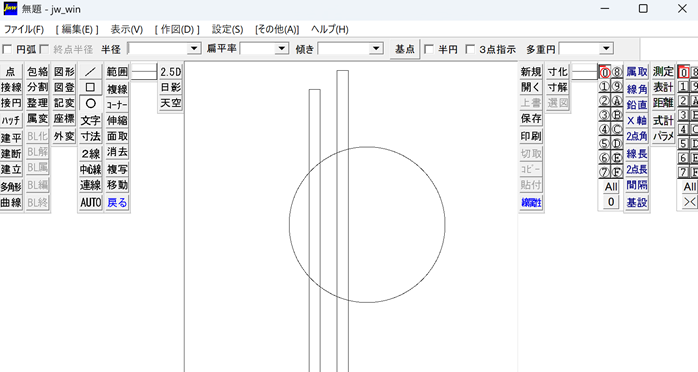Open the [編集(E)] menu
This screenshot has width=698, height=372.
point(77,29)
